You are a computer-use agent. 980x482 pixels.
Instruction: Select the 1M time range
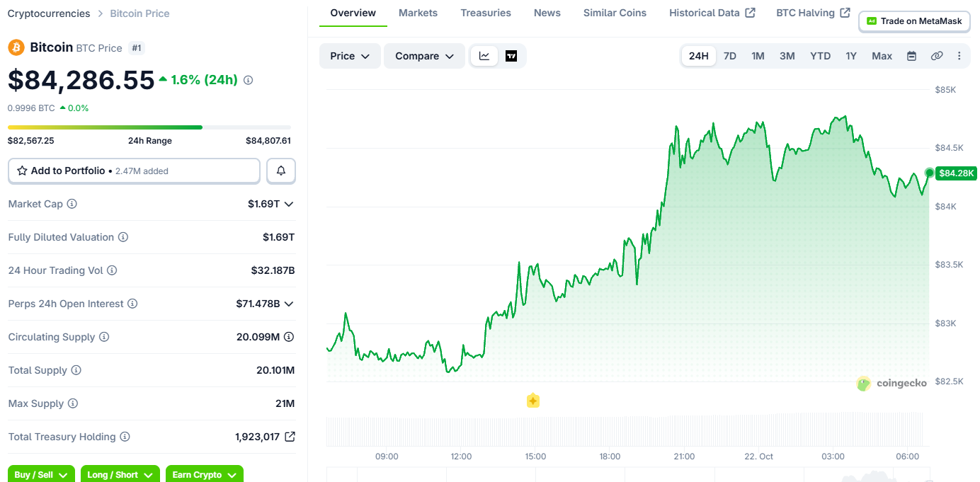click(758, 56)
